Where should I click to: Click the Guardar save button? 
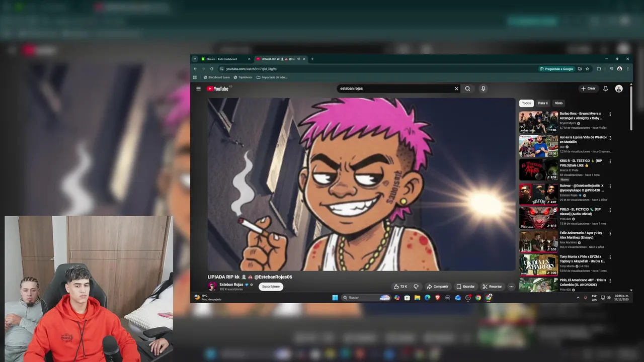coord(465,287)
